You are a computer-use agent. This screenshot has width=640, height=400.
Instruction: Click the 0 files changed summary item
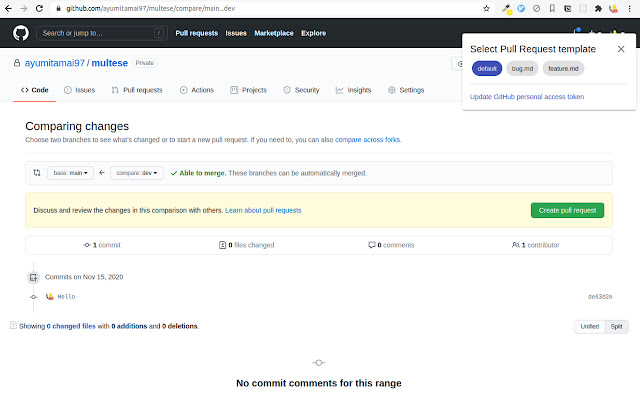[x=247, y=245]
